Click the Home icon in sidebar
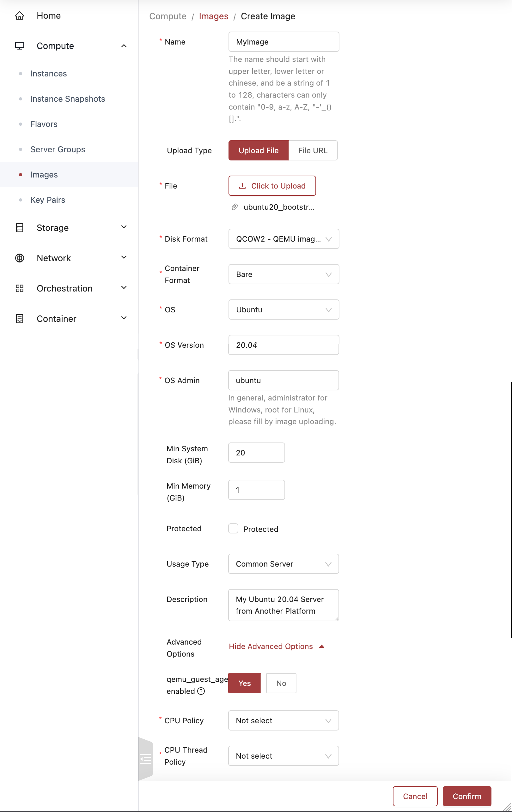 [20, 15]
